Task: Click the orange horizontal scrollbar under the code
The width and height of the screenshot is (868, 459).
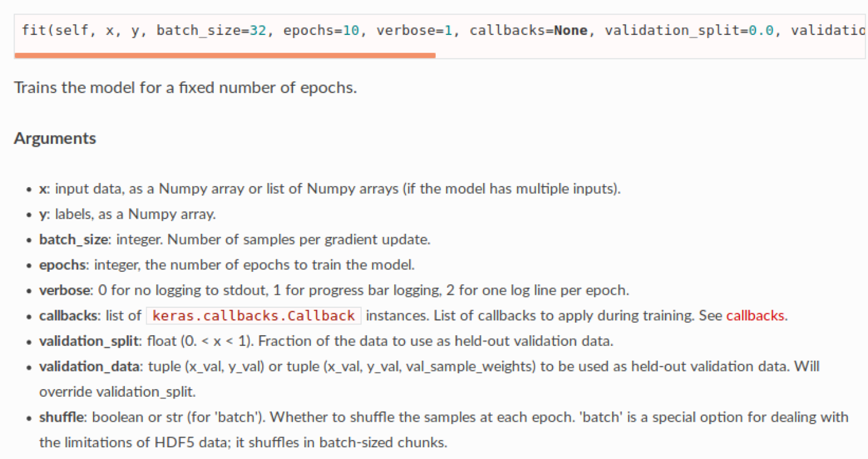Action: coord(225,55)
